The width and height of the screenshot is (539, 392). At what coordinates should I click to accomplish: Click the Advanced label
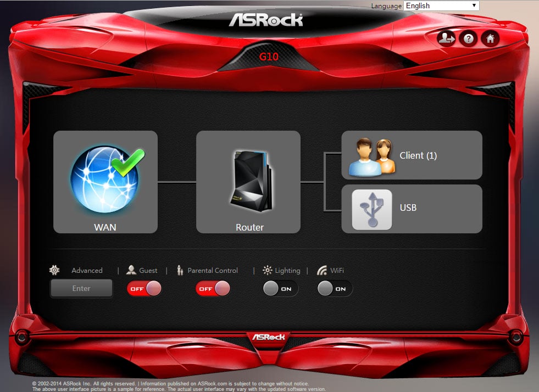point(87,270)
